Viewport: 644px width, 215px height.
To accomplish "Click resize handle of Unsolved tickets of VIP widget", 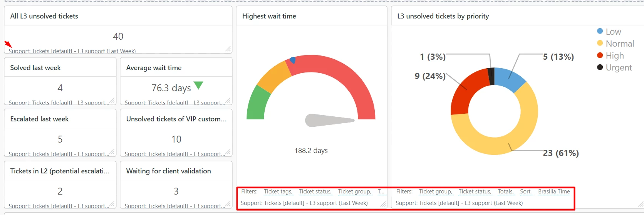I will [228, 152].
